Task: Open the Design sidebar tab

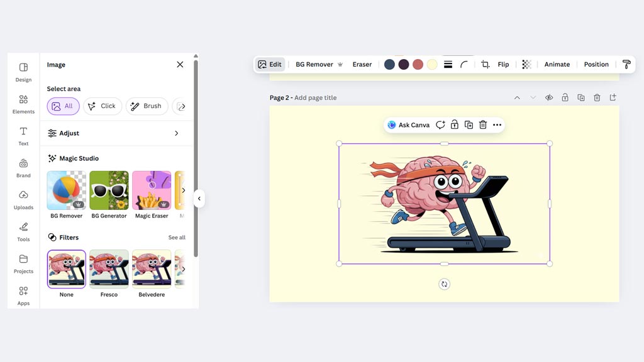Action: [23, 72]
